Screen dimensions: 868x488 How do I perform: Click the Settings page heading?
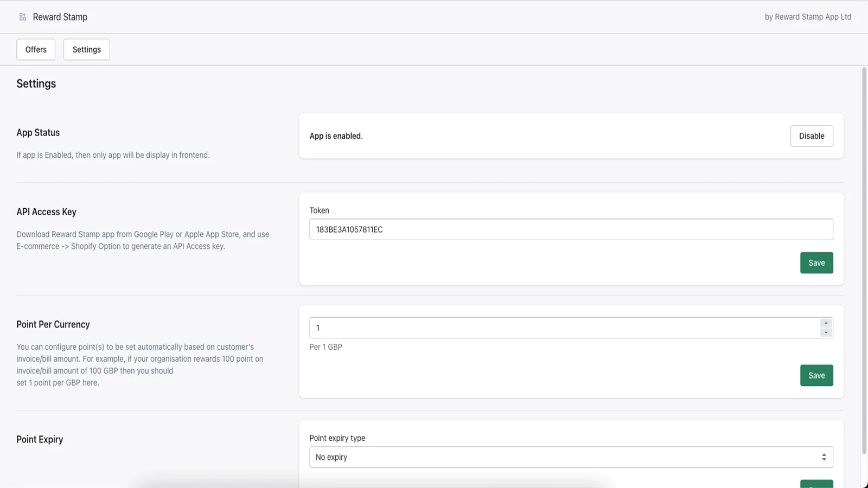click(x=36, y=84)
